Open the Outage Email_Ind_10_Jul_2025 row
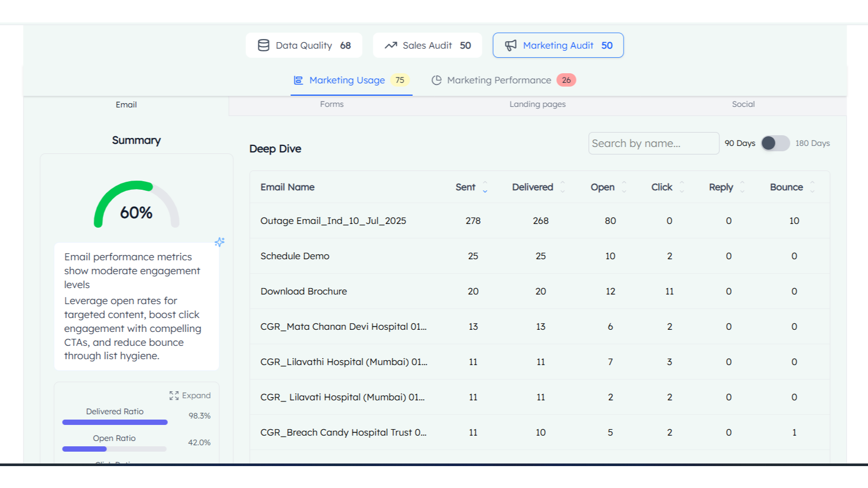 pyautogui.click(x=333, y=221)
